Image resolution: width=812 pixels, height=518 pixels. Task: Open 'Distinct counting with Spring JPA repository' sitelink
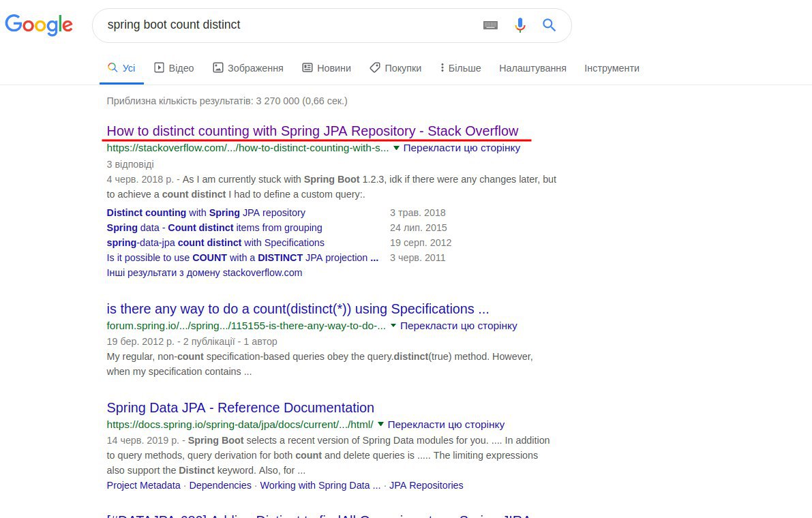point(206,213)
